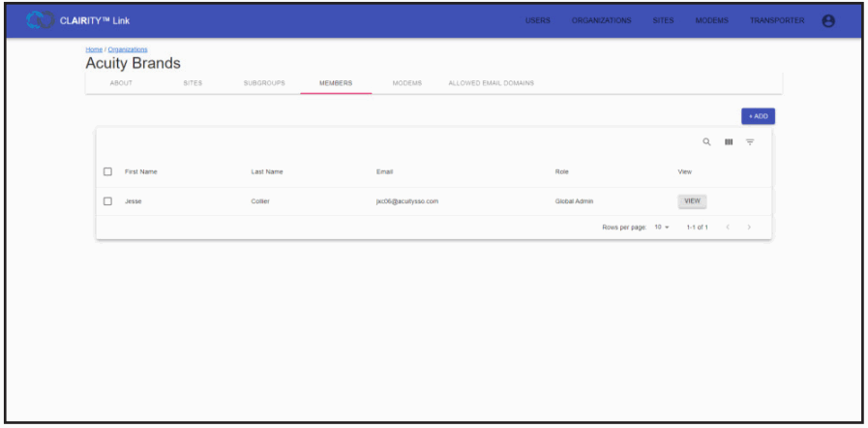
Task: Check the Jesse Collier row checkbox
Action: click(108, 201)
